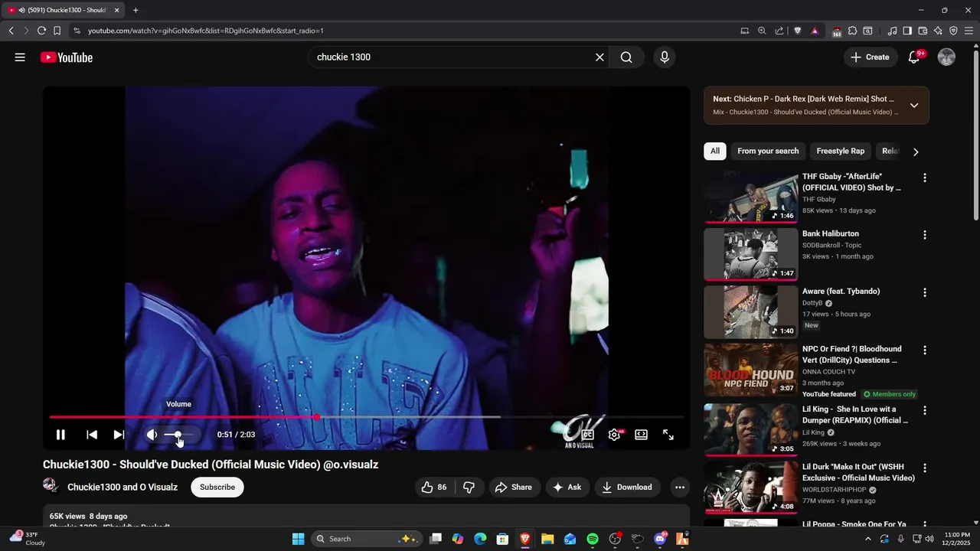
Task: Open the YouTube guide hamburger menu
Action: pos(20,57)
